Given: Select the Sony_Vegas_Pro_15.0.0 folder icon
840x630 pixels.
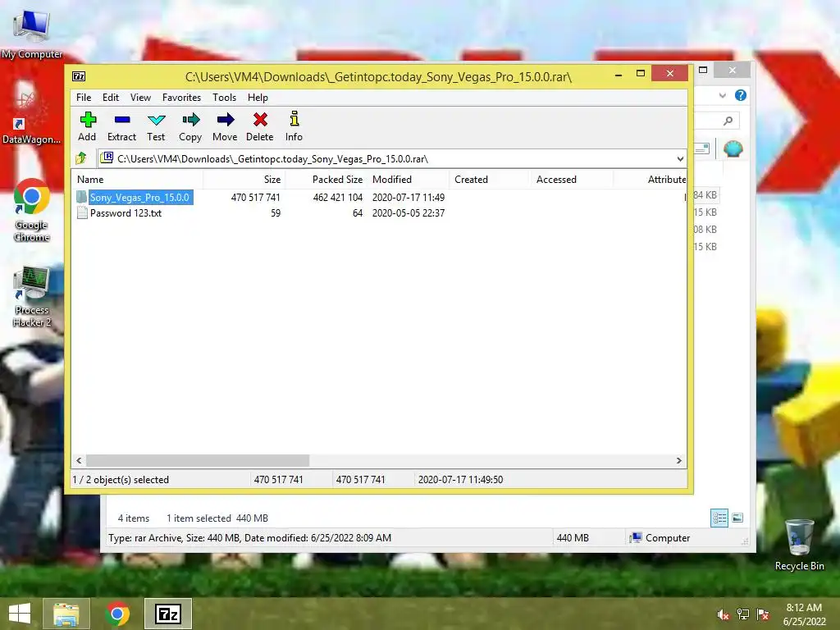Looking at the screenshot, I should (81, 197).
